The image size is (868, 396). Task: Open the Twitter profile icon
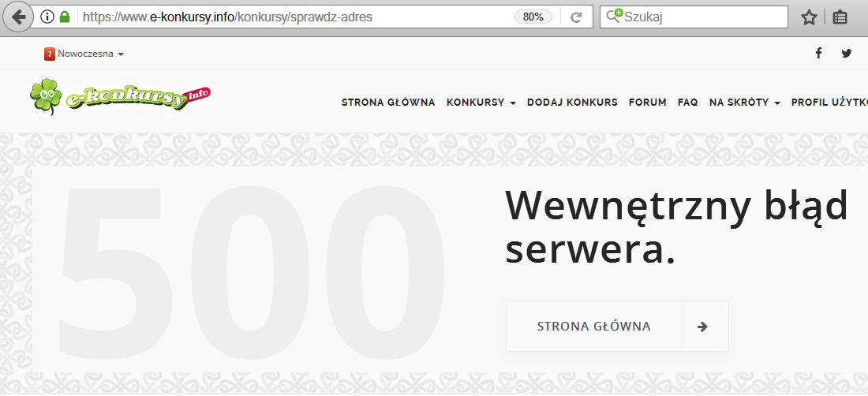coord(847,54)
